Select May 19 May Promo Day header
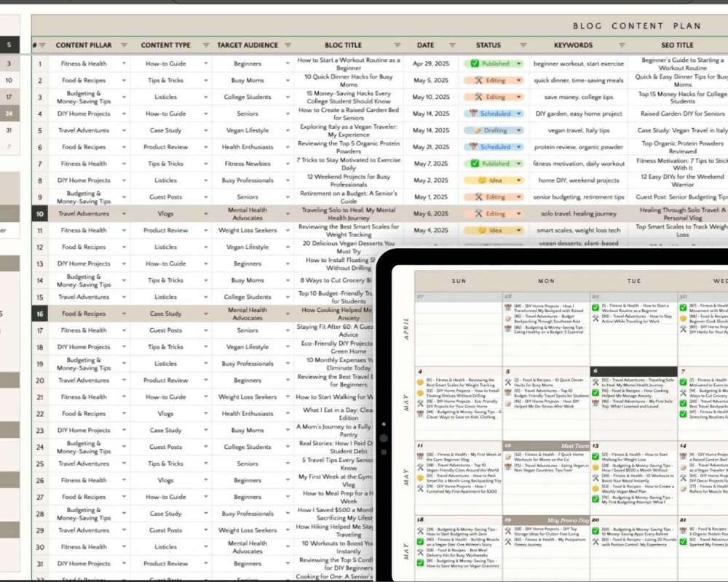Viewport: 728px width, 582px height. [x=547, y=520]
